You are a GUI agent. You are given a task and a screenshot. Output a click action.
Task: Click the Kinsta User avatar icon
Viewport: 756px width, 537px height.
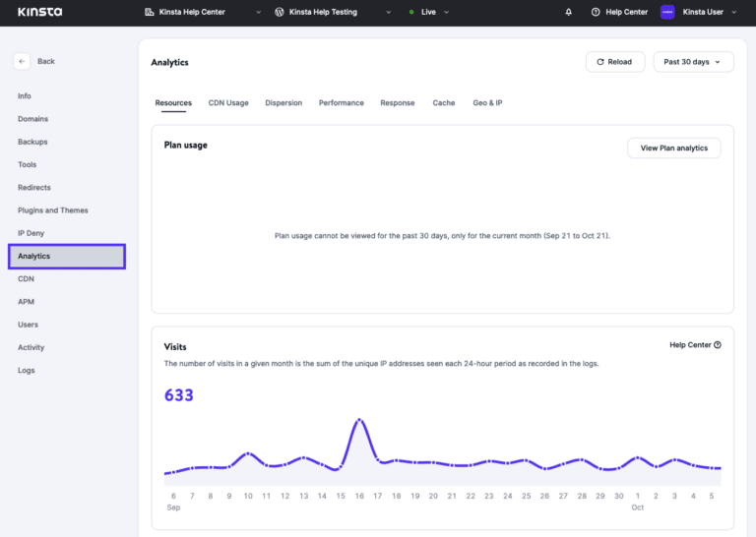click(667, 12)
